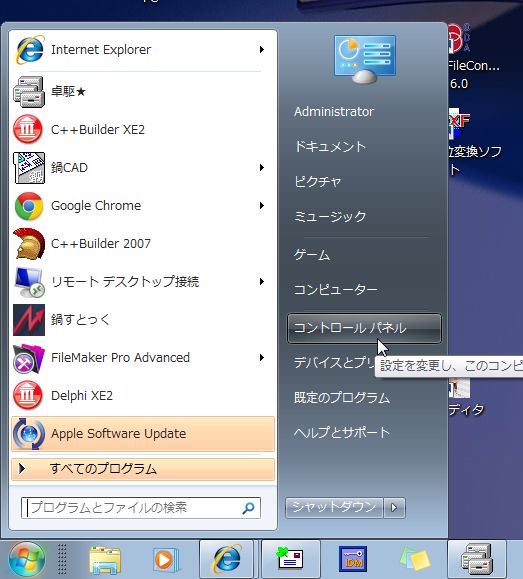Click the Windows Start orb

27,560
